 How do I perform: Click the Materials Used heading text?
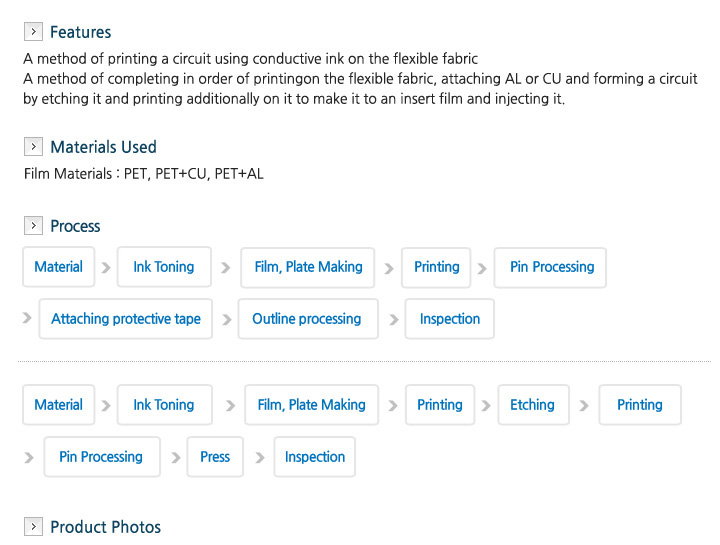click(103, 147)
